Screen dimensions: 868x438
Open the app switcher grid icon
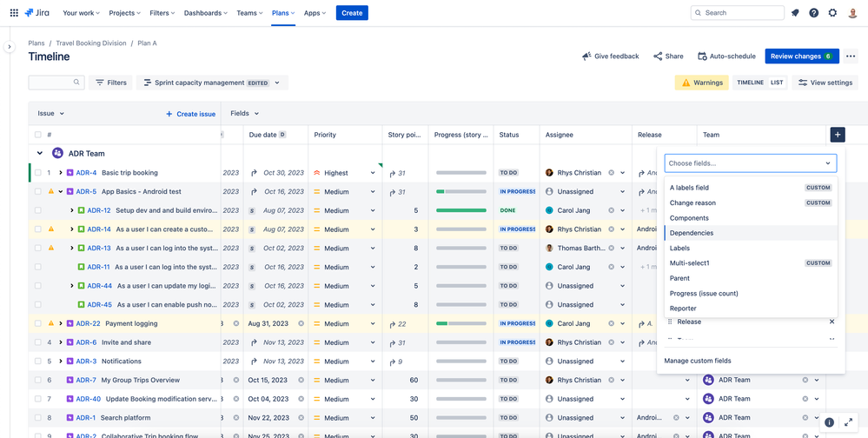[14, 13]
